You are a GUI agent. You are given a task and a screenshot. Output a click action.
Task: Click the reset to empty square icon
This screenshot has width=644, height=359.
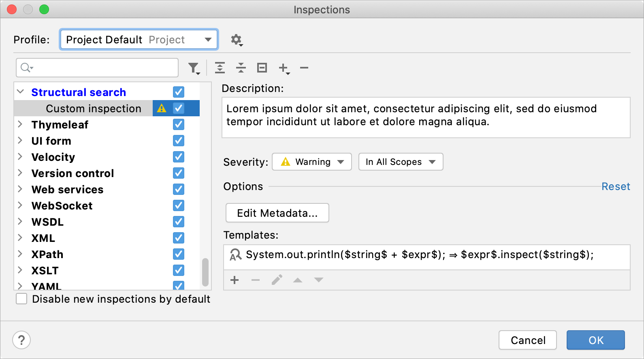262,68
